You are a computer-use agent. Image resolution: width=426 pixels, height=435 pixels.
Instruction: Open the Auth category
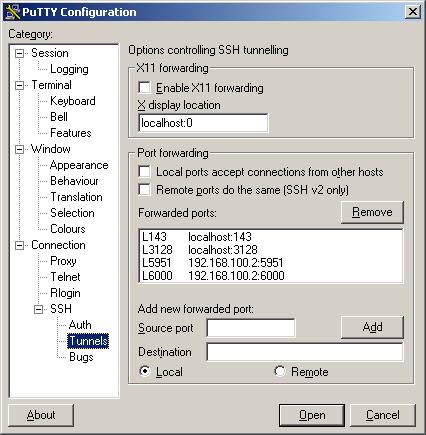point(80,325)
